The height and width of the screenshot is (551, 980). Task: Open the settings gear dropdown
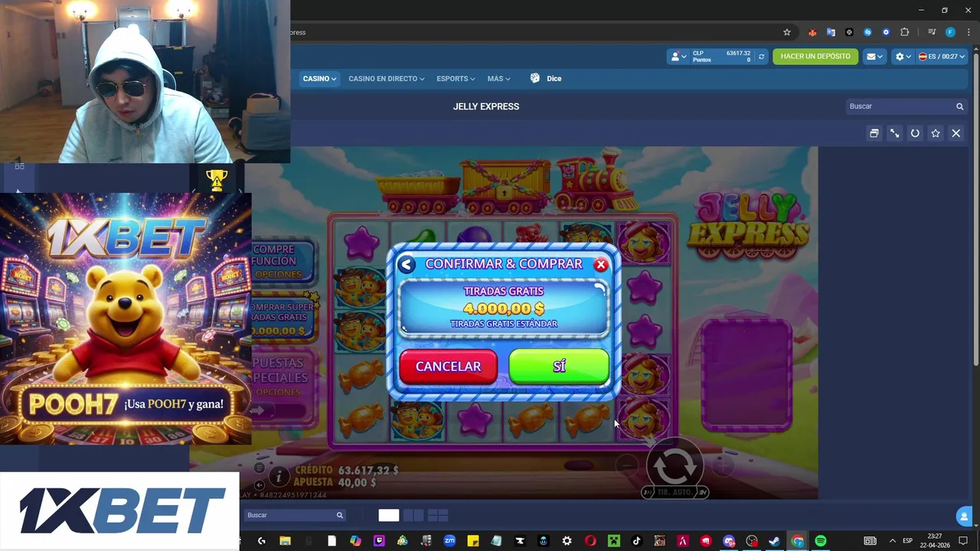tap(903, 57)
